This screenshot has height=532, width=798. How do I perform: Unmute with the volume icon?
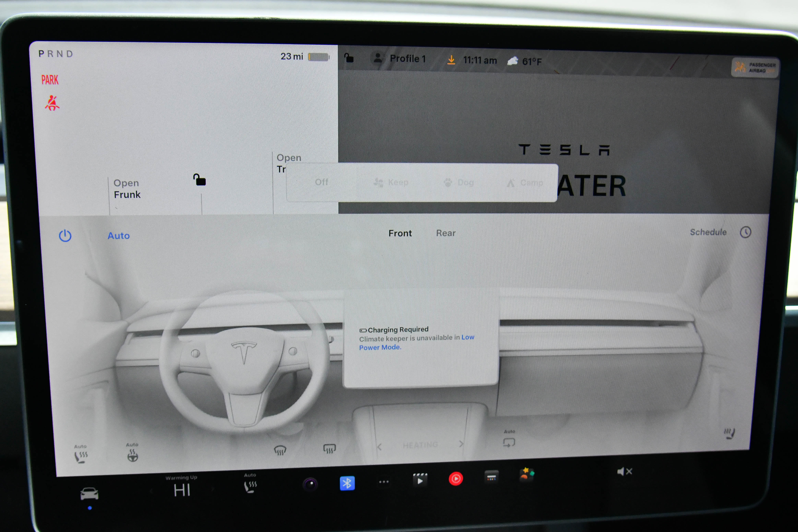[625, 471]
